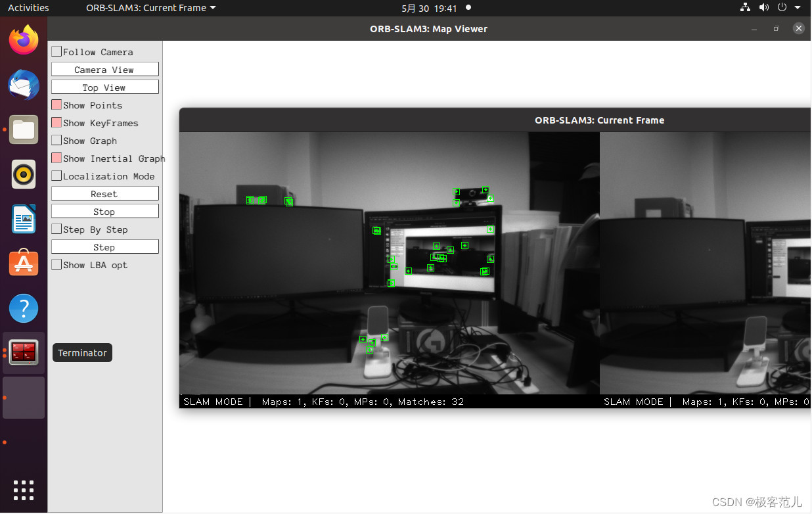Viewport: 812px width, 514px height.
Task: Enable the Show Graph checkbox
Action: (56, 140)
